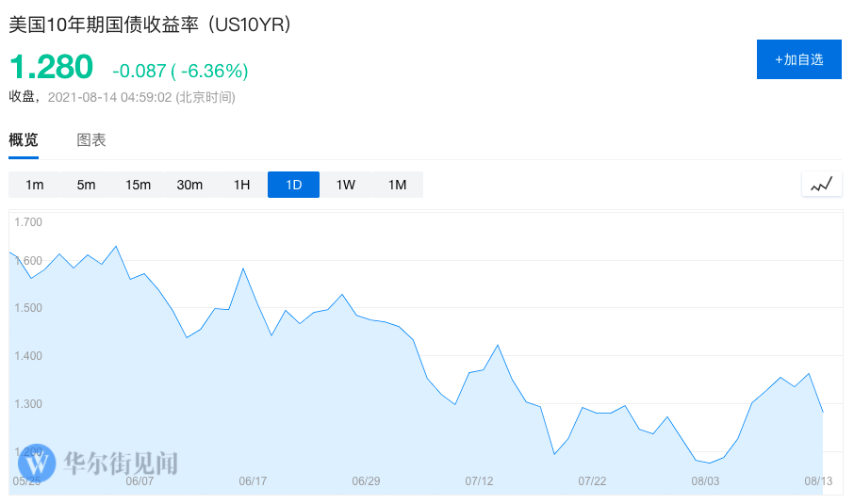Viewport: 854px width, 504px height.
Task: Select the 1m interval
Action: (35, 185)
